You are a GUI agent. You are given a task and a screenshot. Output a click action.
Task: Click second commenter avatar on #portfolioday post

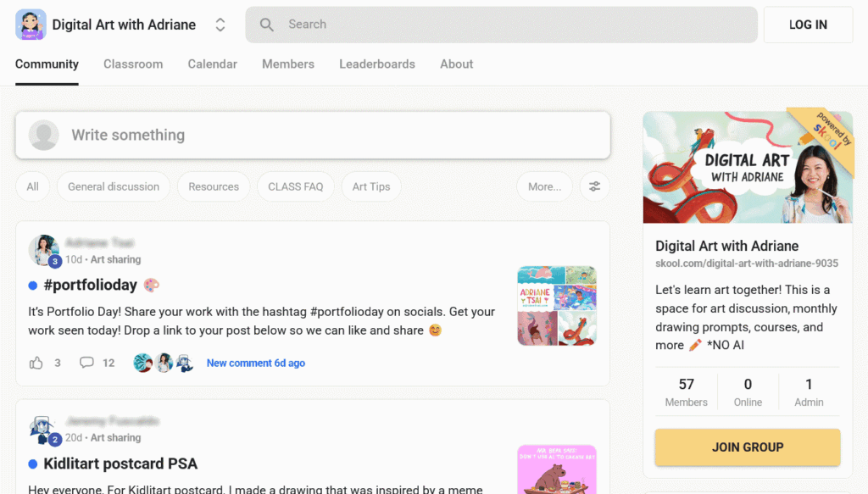click(164, 363)
